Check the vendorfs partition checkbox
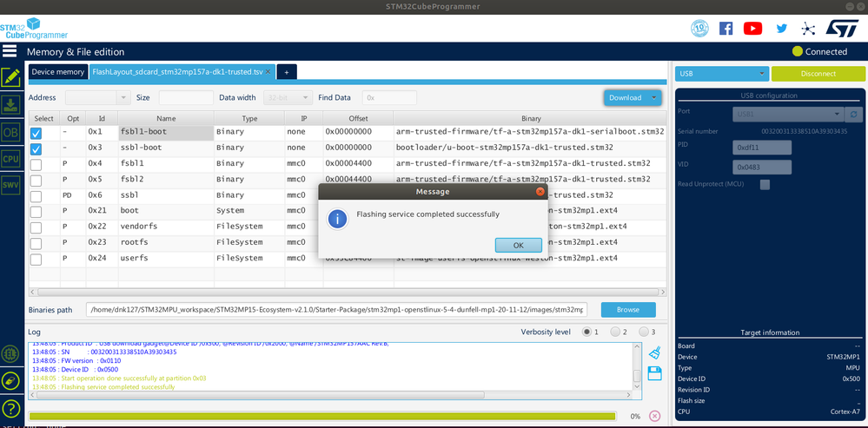This screenshot has width=868, height=428. tap(36, 227)
